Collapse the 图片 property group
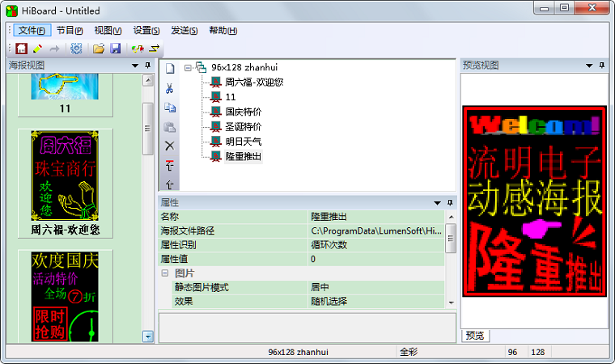The height and width of the screenshot is (364, 615). click(164, 273)
